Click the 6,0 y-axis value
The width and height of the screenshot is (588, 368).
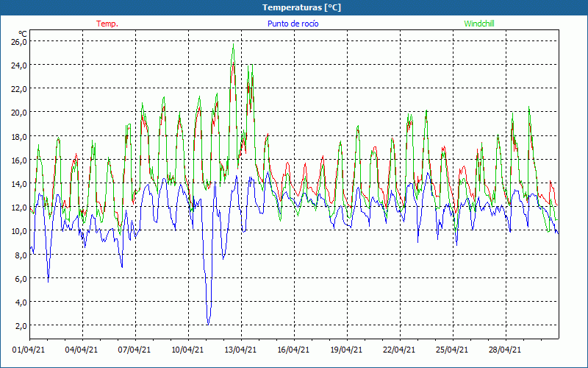pos(21,279)
